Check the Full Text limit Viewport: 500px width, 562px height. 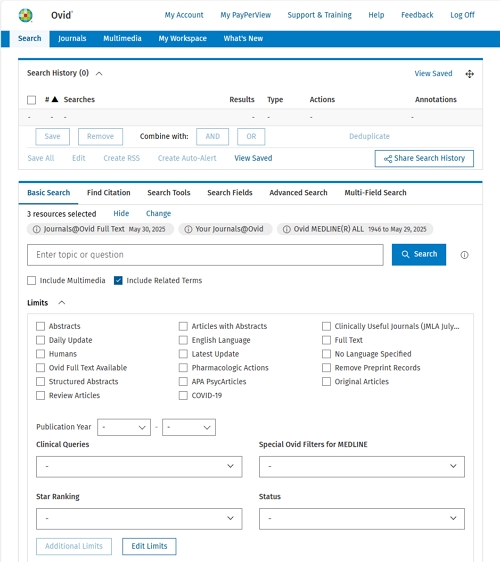(326, 340)
